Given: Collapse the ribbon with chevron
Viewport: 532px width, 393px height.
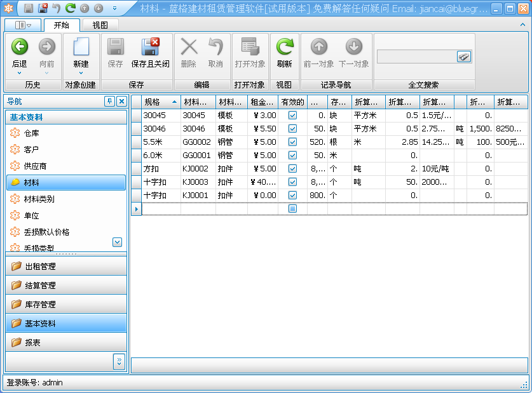Looking at the screenshot, I should [522, 25].
